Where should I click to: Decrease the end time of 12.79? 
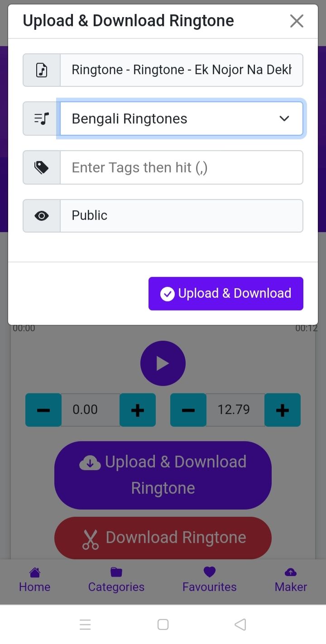click(x=188, y=410)
